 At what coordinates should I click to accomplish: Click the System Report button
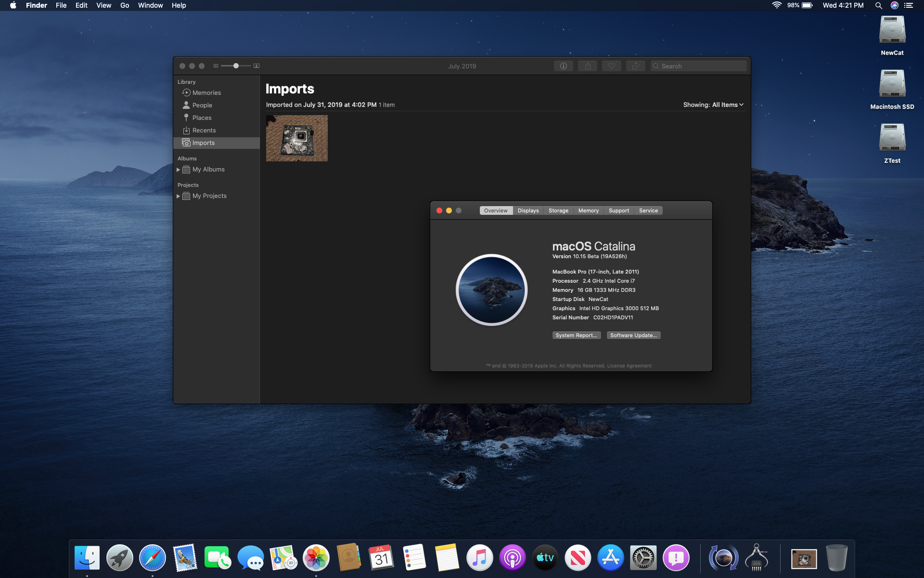click(576, 335)
